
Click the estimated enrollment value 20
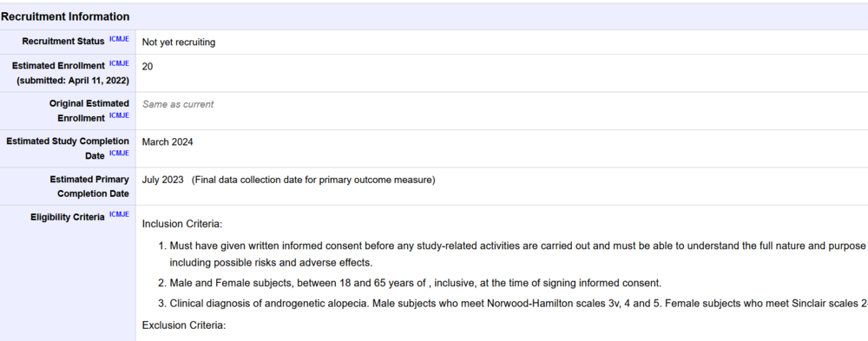pos(148,67)
